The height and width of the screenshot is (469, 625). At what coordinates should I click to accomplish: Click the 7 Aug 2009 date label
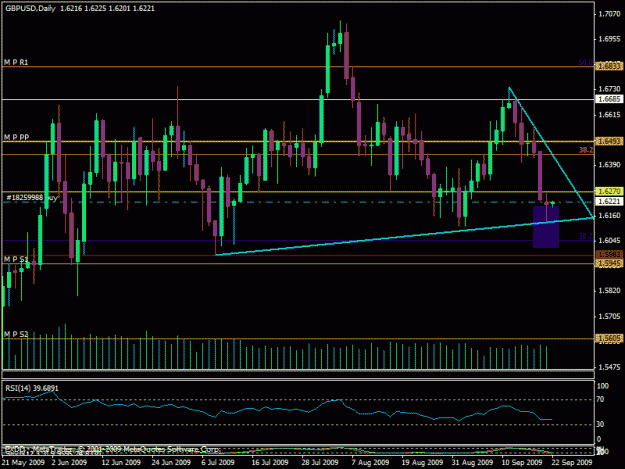click(x=370, y=463)
